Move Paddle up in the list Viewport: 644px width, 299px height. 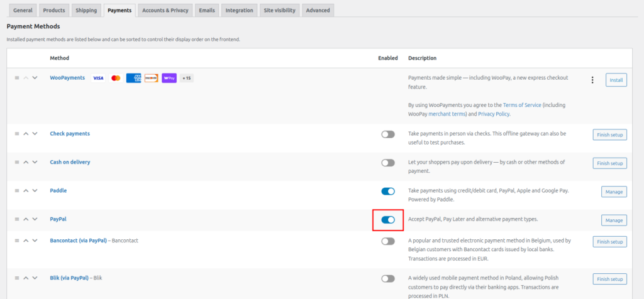pyautogui.click(x=26, y=191)
